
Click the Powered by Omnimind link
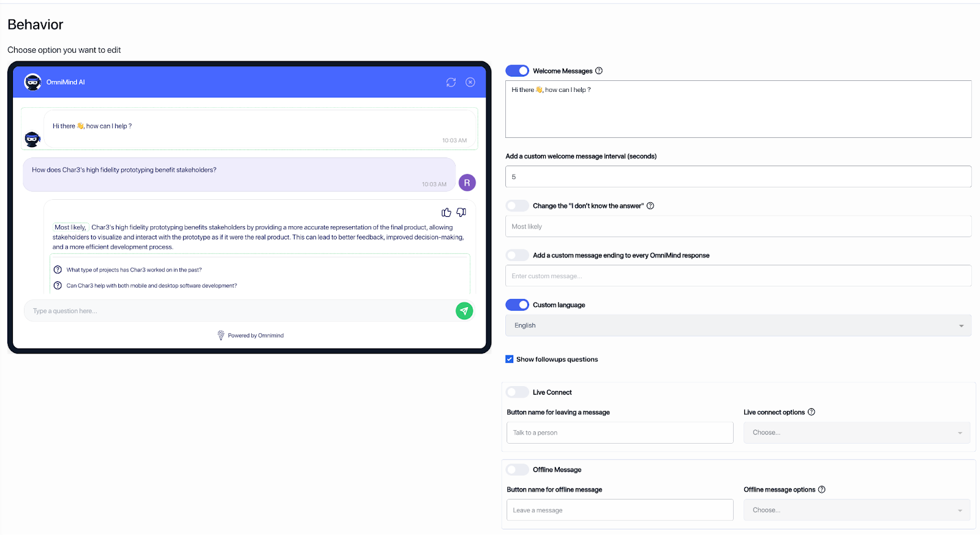[x=255, y=335]
